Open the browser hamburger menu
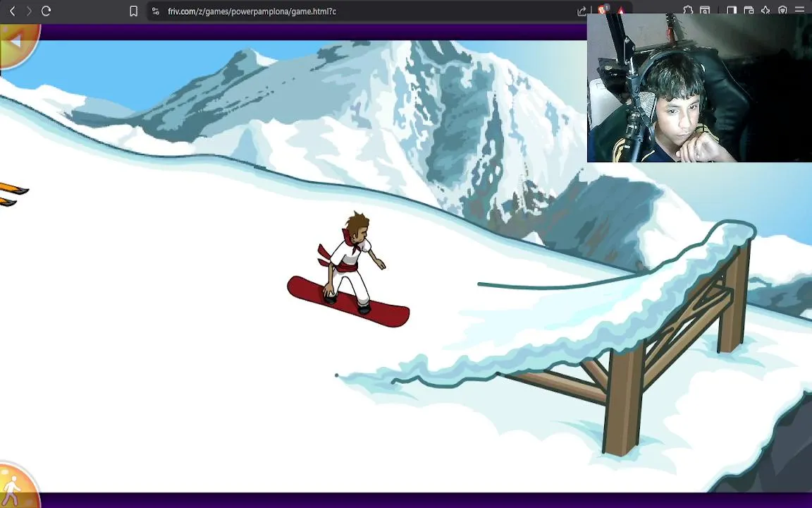This screenshot has height=508, width=812. point(799,10)
